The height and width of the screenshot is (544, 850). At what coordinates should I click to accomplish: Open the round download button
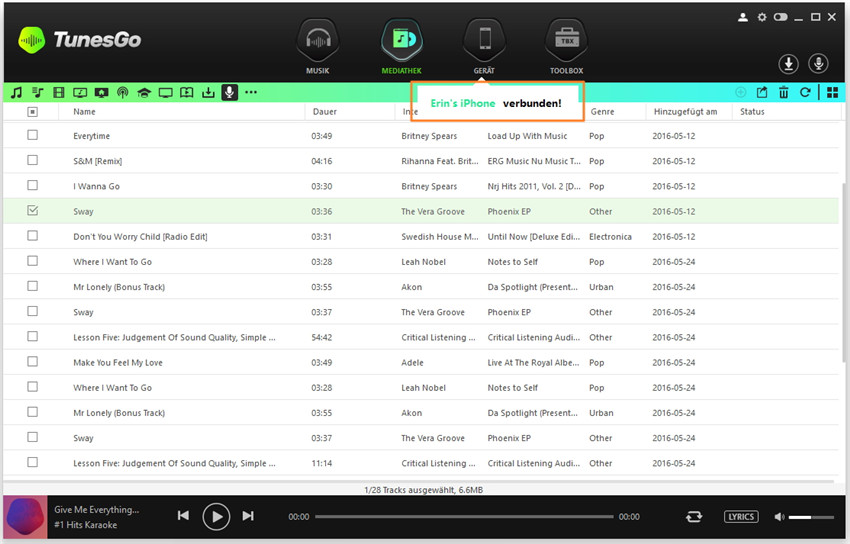[x=789, y=64]
